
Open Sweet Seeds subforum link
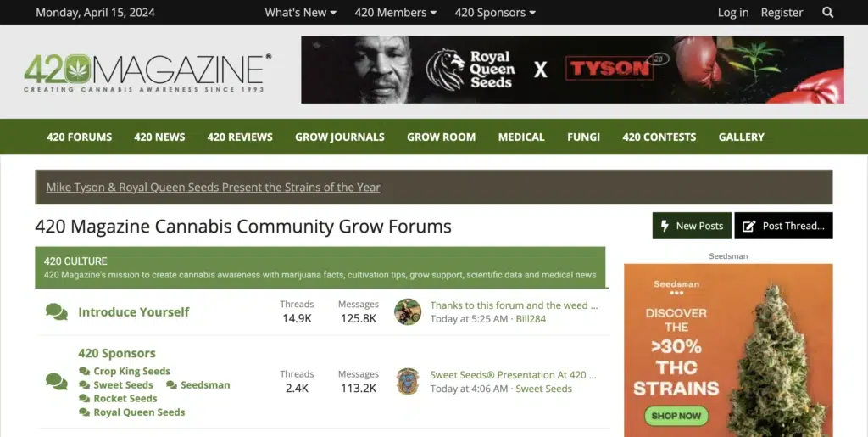pyautogui.click(x=123, y=385)
